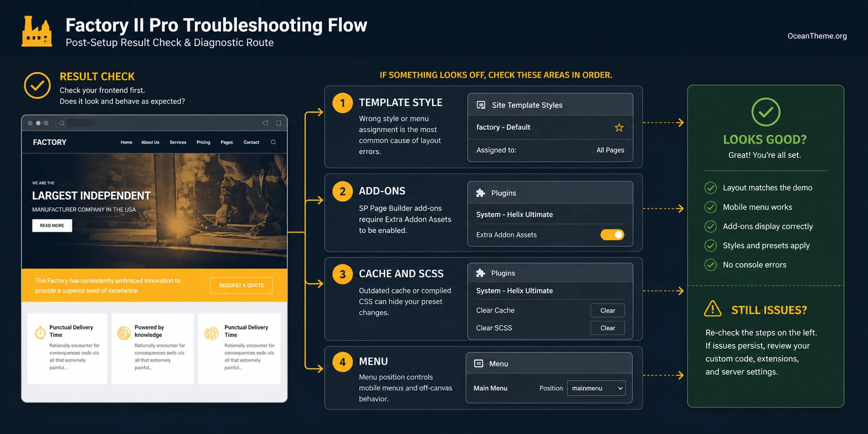Click the Factory II Pro Troubleshooting Flow title

[216, 25]
